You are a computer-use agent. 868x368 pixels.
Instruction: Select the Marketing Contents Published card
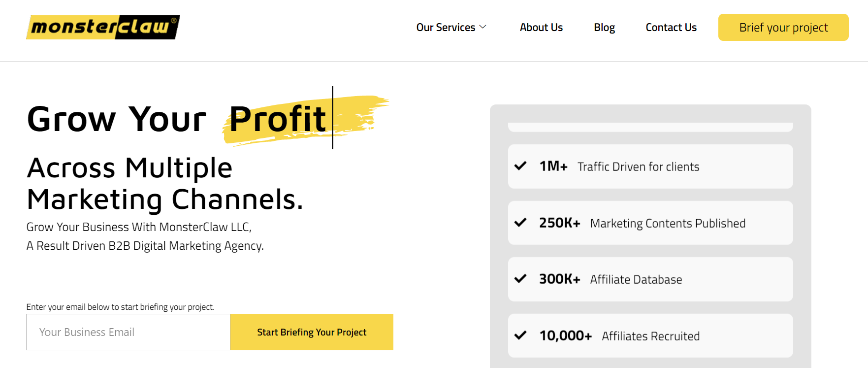[x=650, y=223]
